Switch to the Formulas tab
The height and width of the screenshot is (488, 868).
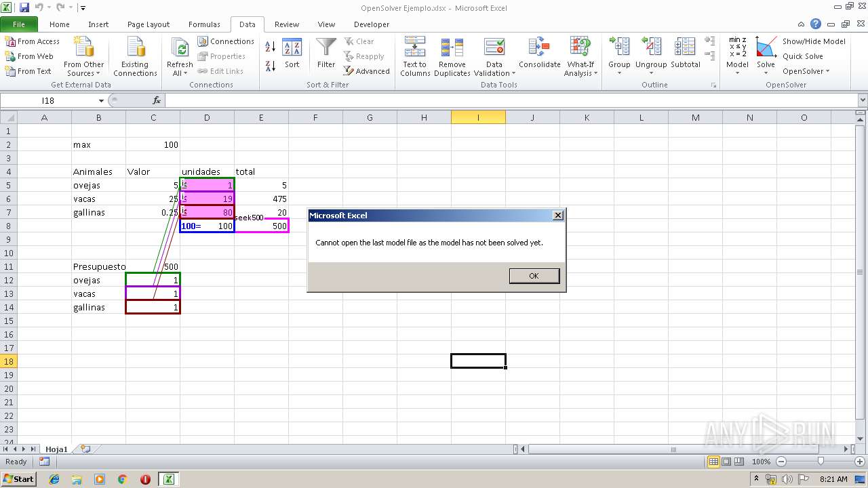pyautogui.click(x=204, y=24)
